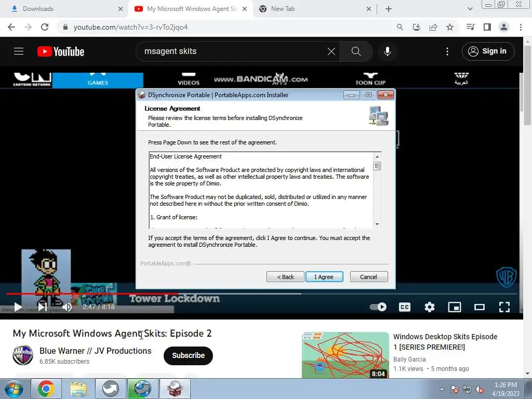532x399 pixels.
Task: Skip to the next video
Action: pyautogui.click(x=43, y=307)
